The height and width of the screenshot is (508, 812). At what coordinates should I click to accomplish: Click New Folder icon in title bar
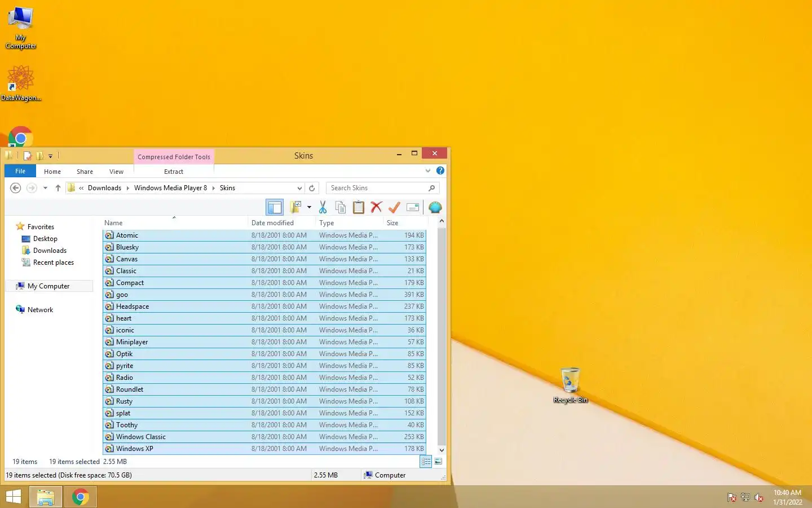(39, 156)
